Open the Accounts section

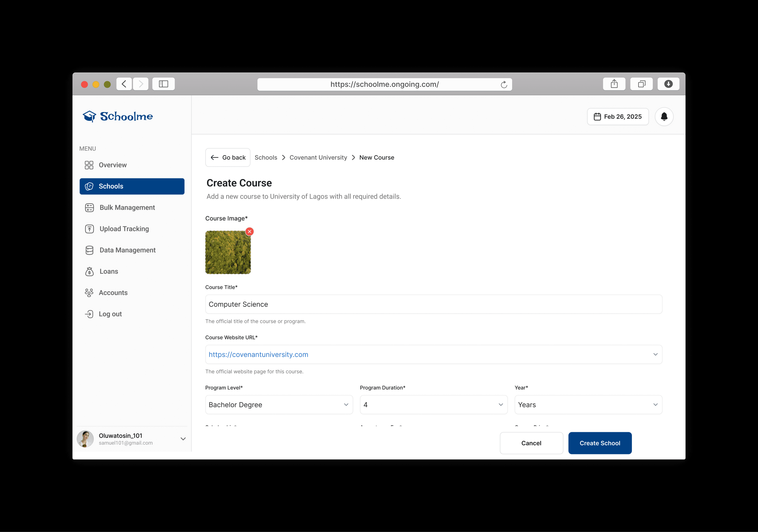point(132,293)
